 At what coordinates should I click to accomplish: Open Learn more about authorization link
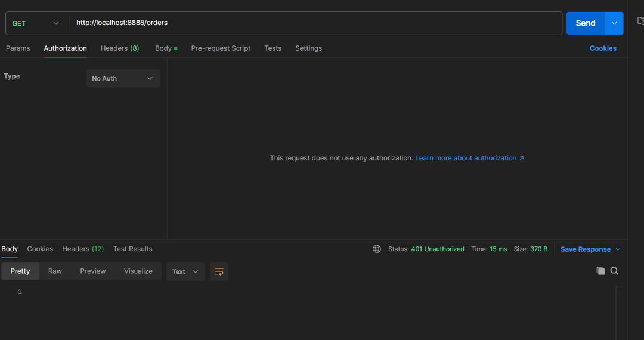[469, 158]
